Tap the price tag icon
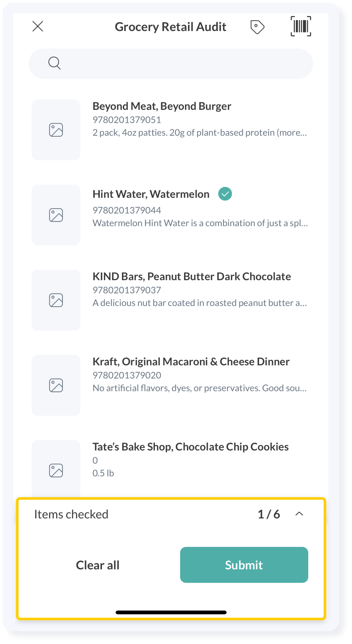 click(257, 27)
